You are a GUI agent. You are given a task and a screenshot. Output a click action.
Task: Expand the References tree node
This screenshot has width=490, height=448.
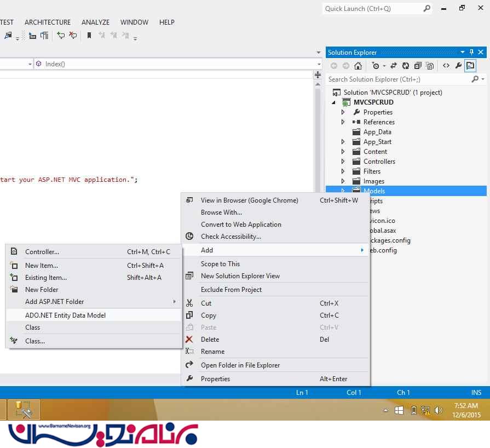click(x=343, y=122)
